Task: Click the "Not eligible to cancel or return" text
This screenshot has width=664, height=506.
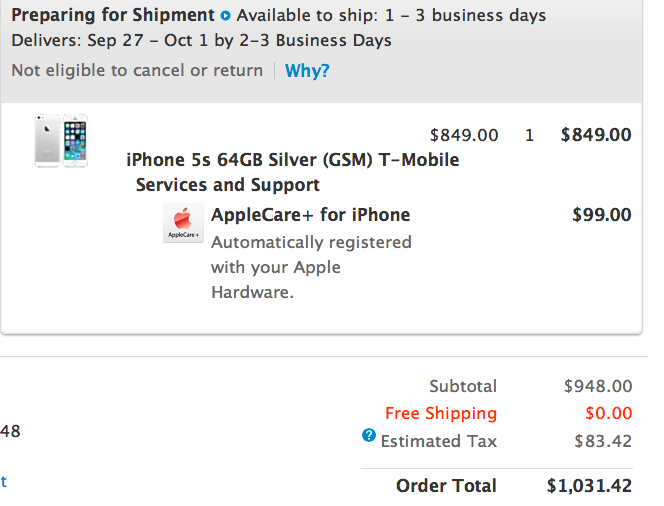Action: click(x=137, y=71)
